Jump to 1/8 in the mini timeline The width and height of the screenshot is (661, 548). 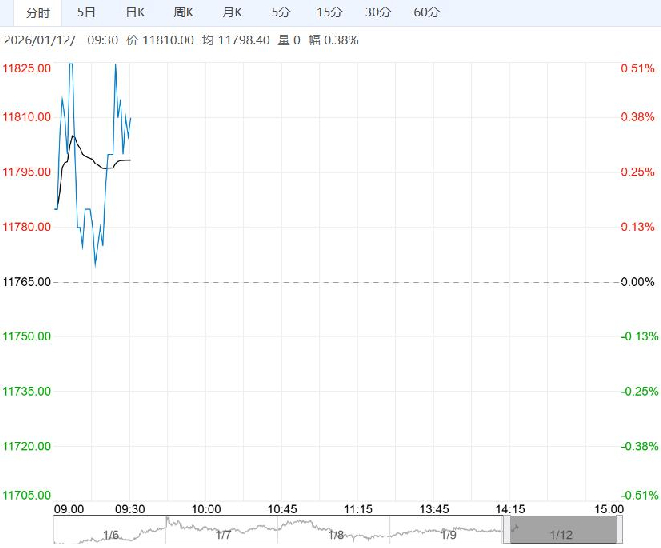(x=335, y=535)
